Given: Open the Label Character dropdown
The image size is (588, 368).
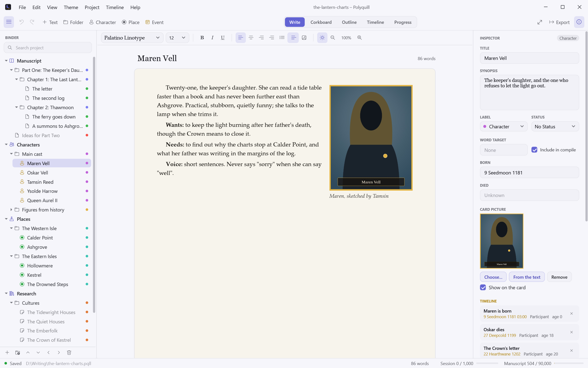Looking at the screenshot, I should point(504,127).
